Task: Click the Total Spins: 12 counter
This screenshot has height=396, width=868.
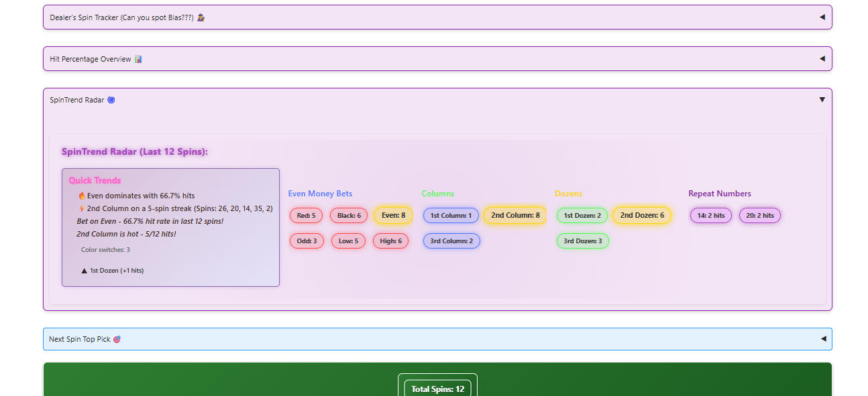Action: pos(437,389)
